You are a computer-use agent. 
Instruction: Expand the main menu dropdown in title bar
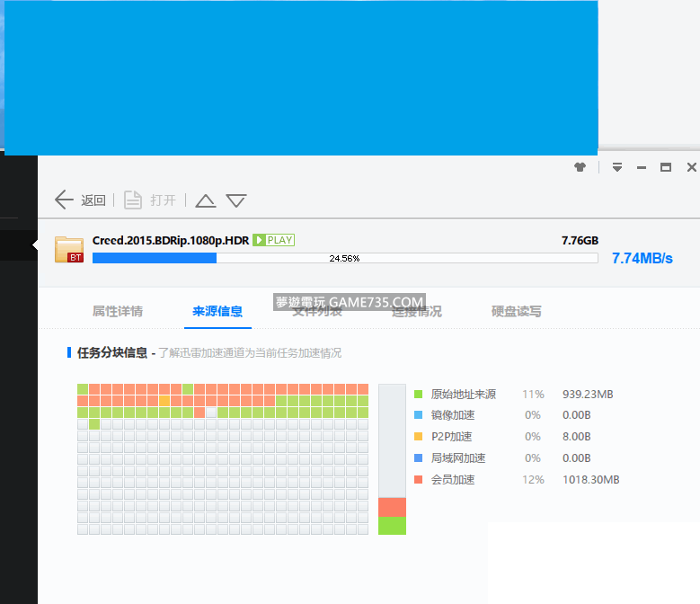tap(616, 167)
